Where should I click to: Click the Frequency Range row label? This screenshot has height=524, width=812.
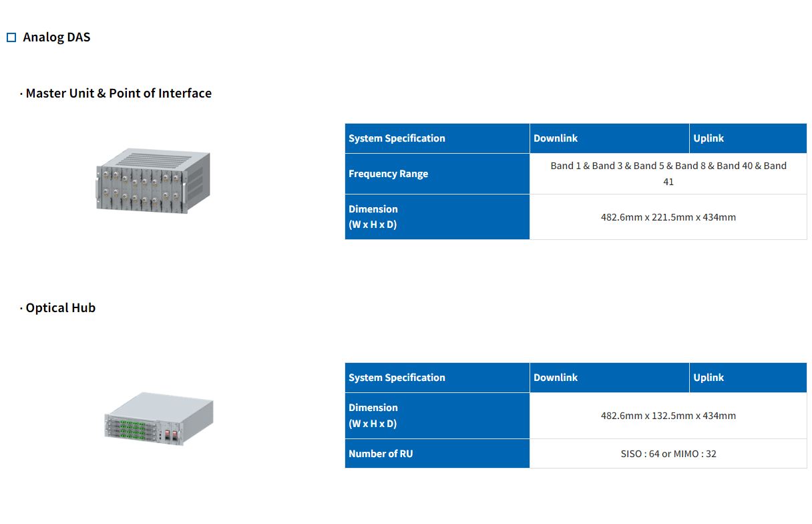pyautogui.click(x=437, y=174)
